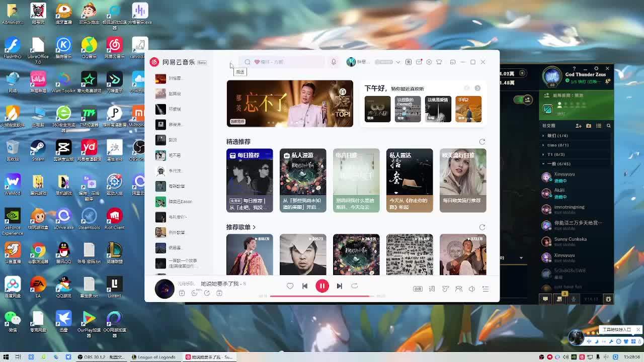Open the mail messages icon in title bar

tap(419, 62)
